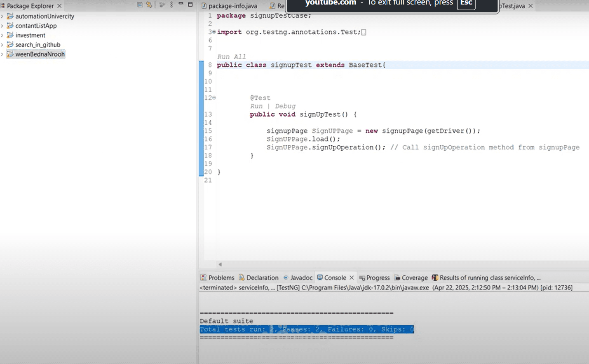Click the TestNG results tab icon
The height and width of the screenshot is (364, 589).
coord(435,278)
